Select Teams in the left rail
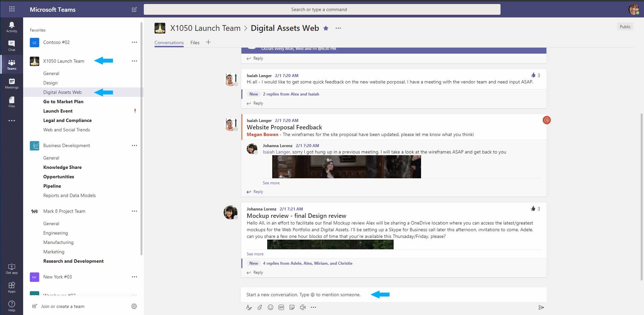 12,64
